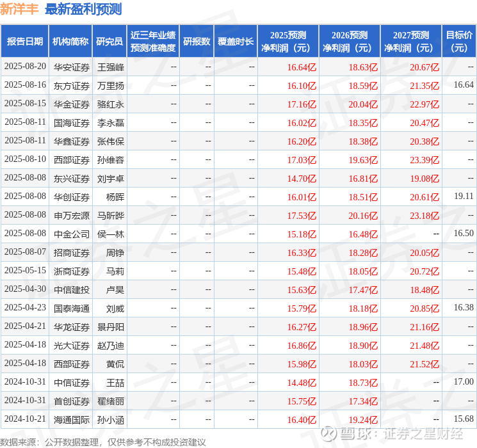Click the 华金证券 institution cell

pos(72,104)
